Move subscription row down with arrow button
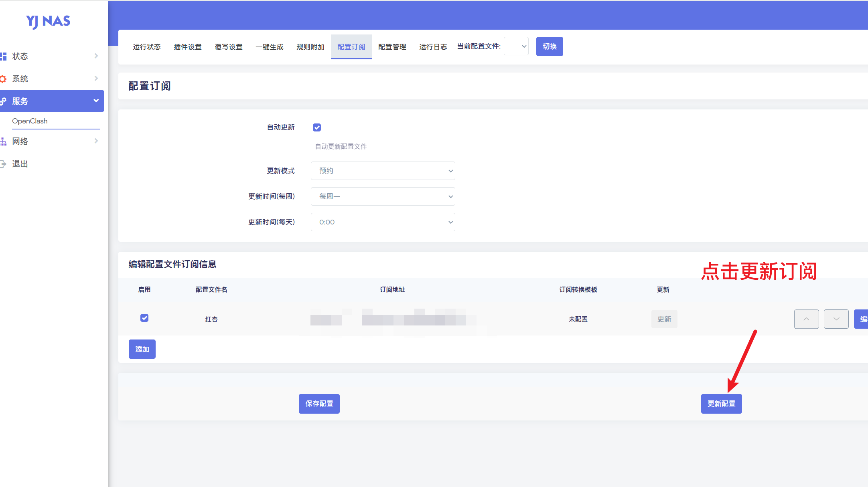The image size is (868, 487). click(x=836, y=319)
